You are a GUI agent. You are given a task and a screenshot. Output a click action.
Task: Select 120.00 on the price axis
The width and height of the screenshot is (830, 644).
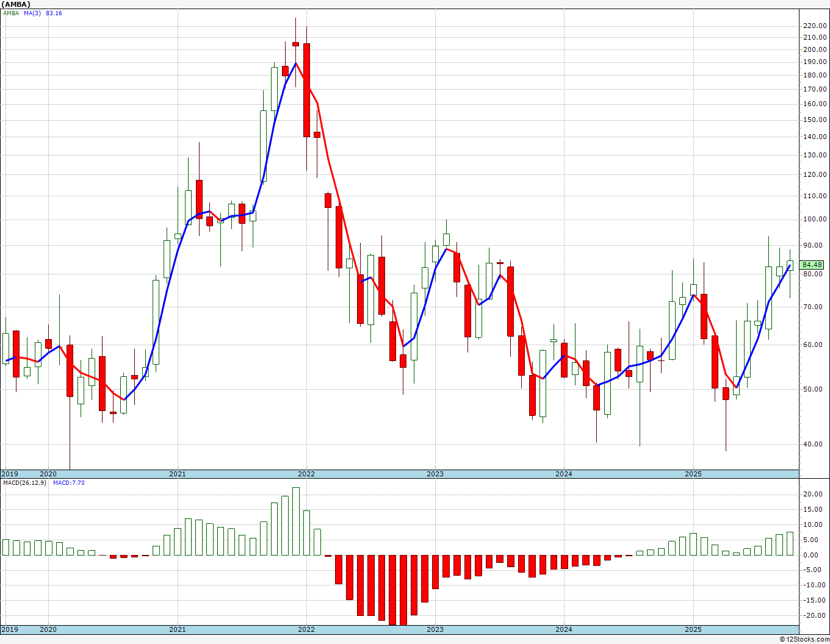tap(815, 175)
